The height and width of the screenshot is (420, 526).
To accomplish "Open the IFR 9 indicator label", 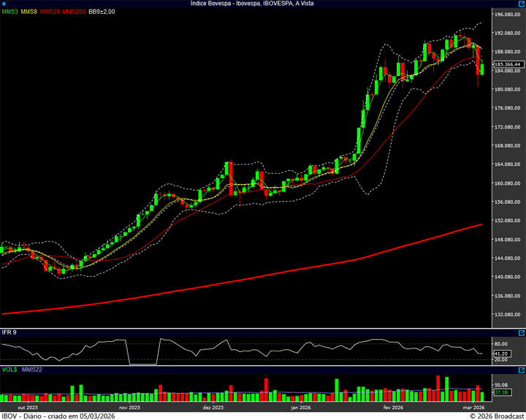I will pos(9,332).
